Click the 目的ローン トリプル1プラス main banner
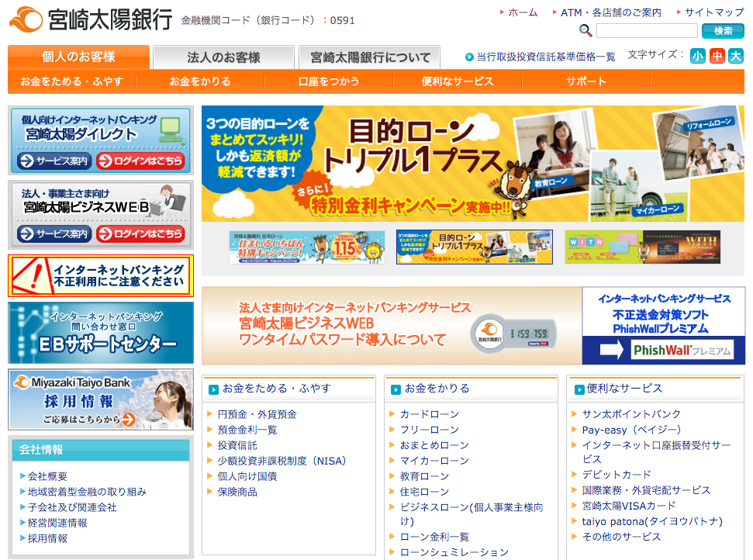753x560 pixels. 473,164
